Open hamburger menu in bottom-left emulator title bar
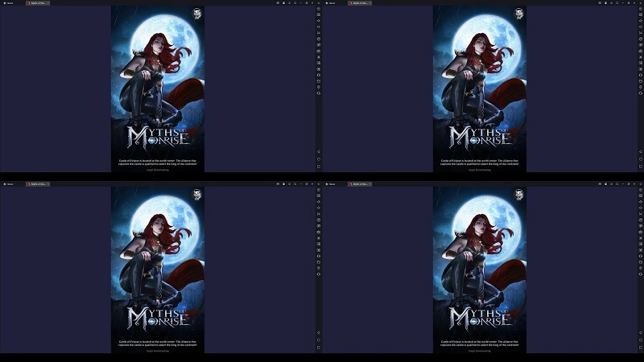This screenshot has height=362, width=644. (x=289, y=184)
